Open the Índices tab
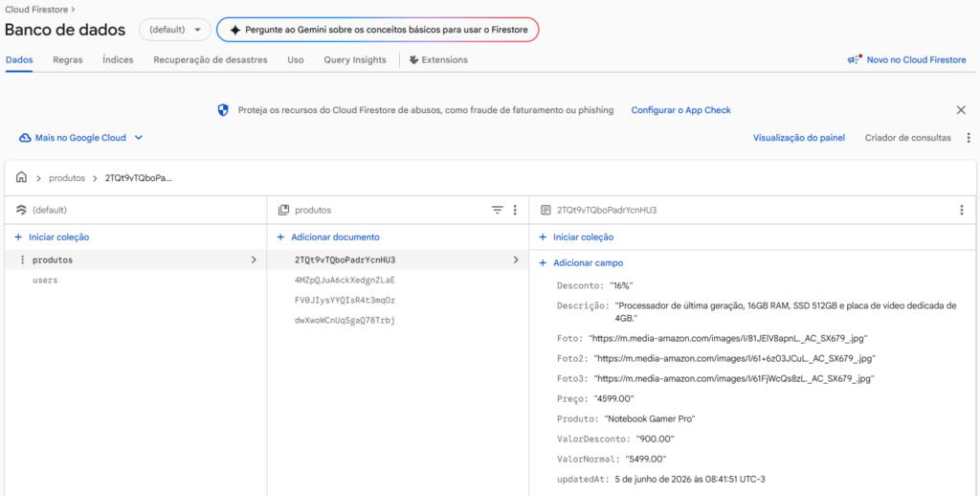980x496 pixels. pyautogui.click(x=118, y=60)
